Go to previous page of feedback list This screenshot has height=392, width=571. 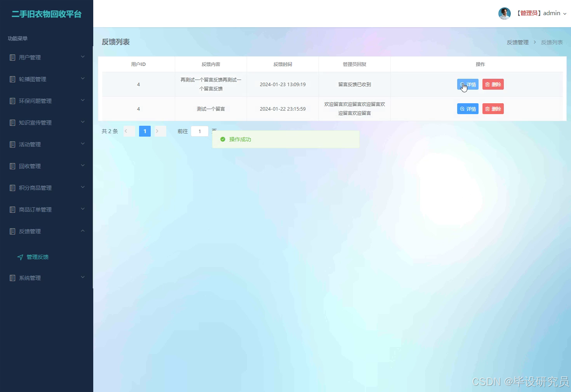(129, 131)
